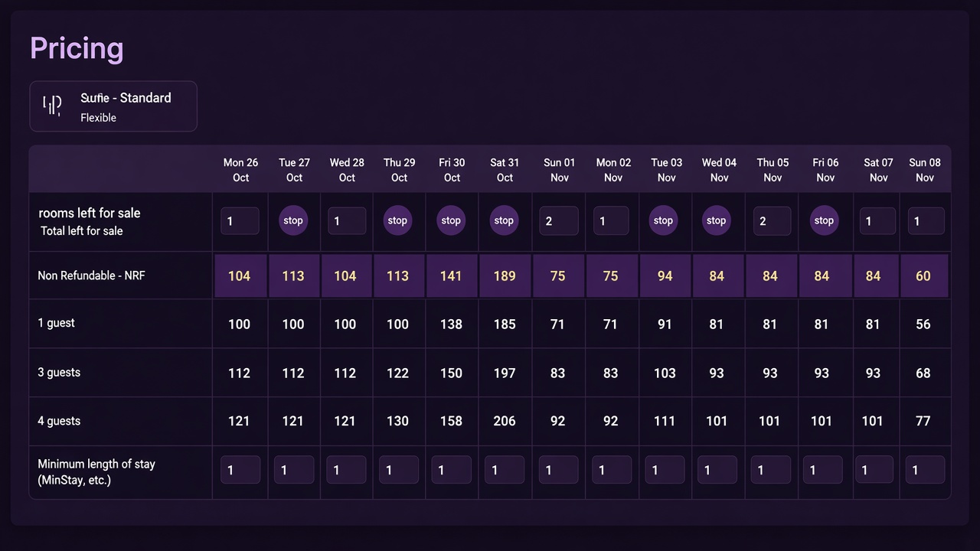The height and width of the screenshot is (551, 980).
Task: Click 3 guests price 103 for Tue 03 Nov
Action: (x=665, y=373)
